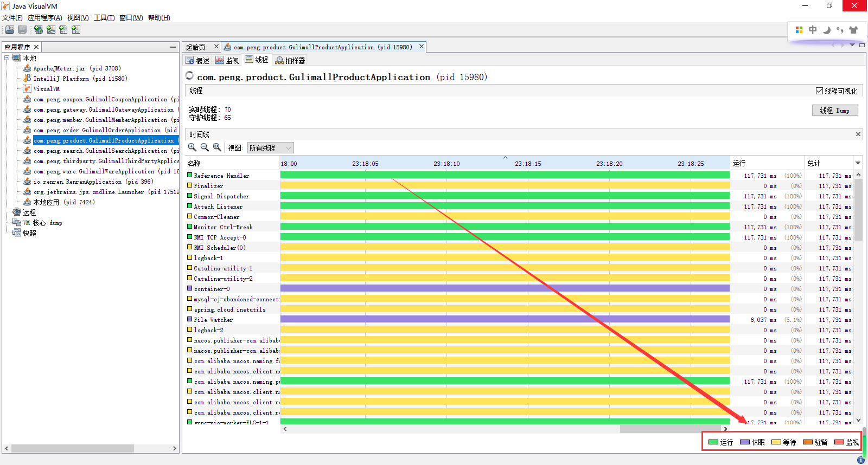Switch to the 概述 overview tab
The height and width of the screenshot is (465, 868).
pos(197,60)
